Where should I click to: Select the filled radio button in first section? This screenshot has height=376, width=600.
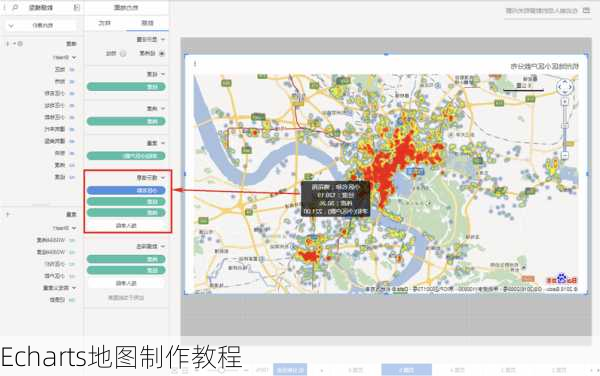point(162,54)
